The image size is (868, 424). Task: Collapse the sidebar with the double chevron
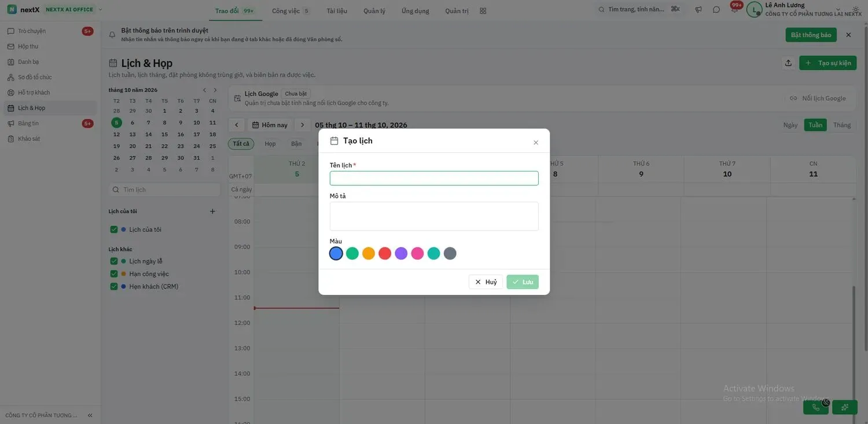coord(90,415)
